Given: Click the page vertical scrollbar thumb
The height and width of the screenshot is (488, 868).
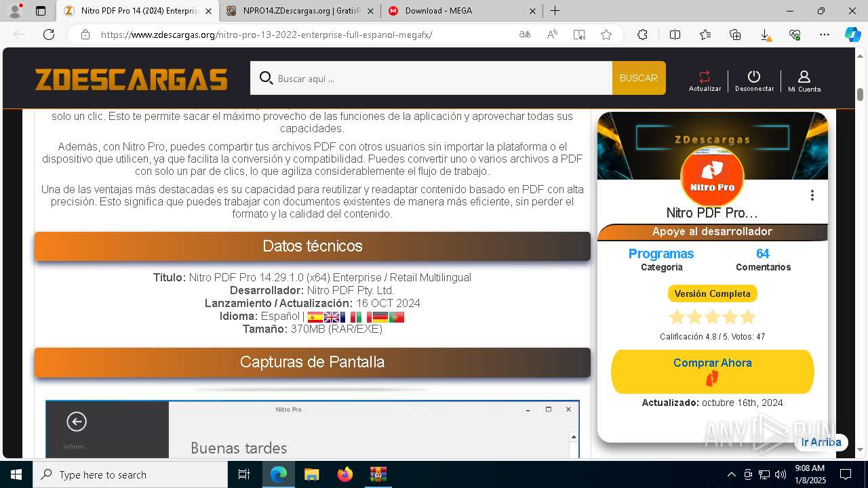Looking at the screenshot, I should click(860, 94).
